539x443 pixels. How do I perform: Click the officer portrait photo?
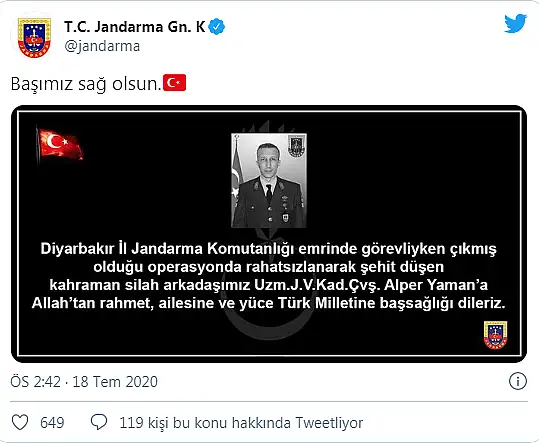tap(269, 180)
